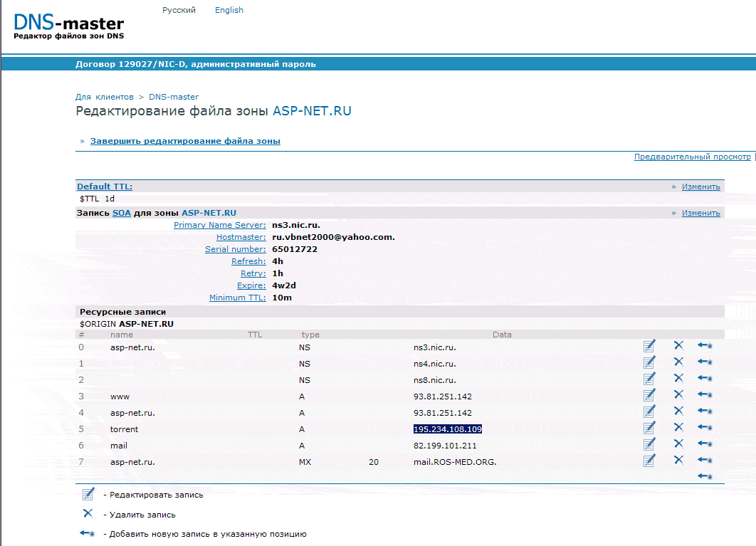Edit the torrent A record

[x=649, y=428]
